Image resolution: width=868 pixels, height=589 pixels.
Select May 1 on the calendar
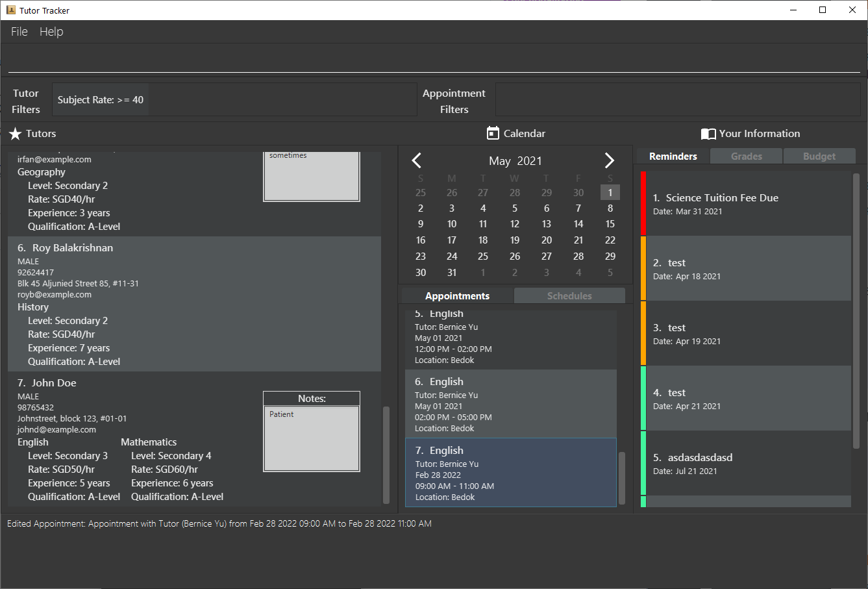[610, 192]
